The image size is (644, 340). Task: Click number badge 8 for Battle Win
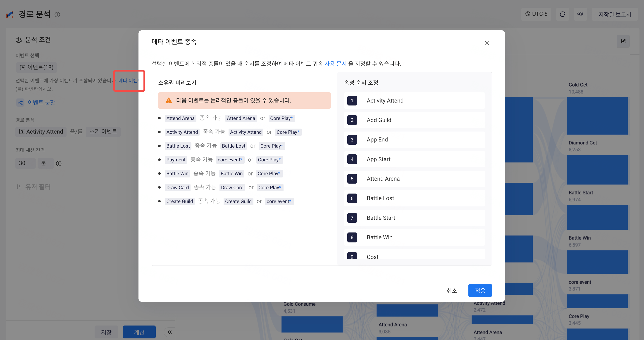pos(352,237)
